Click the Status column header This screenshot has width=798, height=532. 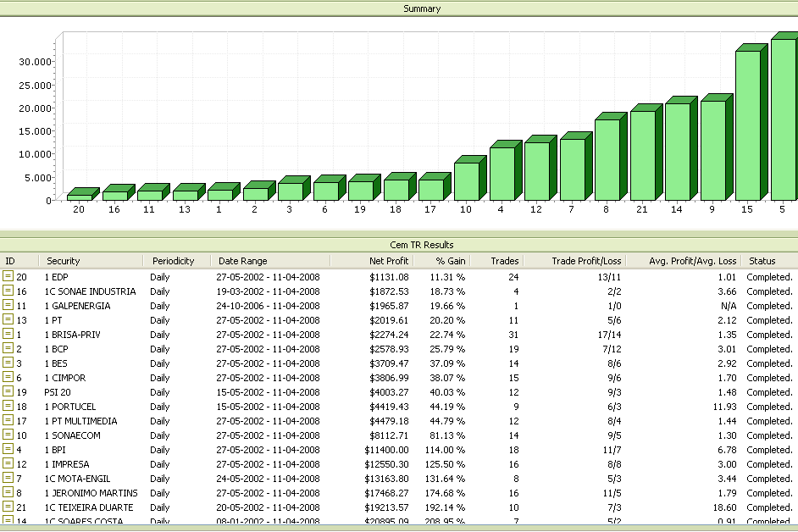[x=769, y=261]
